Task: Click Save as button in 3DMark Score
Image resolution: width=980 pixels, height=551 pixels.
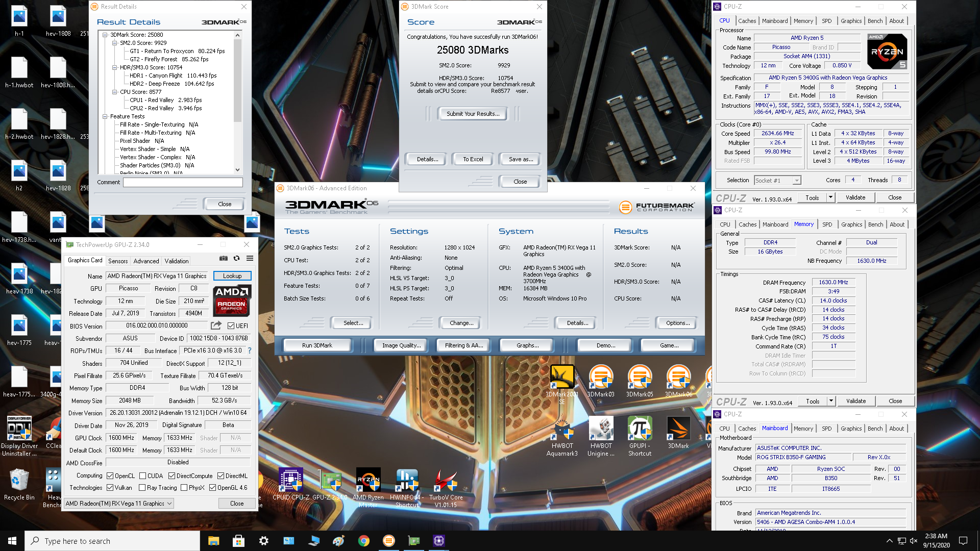Action: click(521, 159)
